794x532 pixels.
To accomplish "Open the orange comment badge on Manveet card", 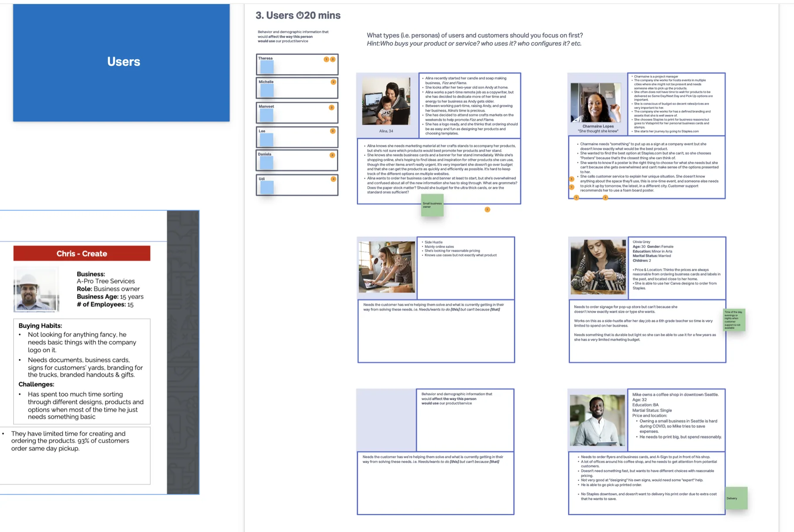I will (332, 108).
